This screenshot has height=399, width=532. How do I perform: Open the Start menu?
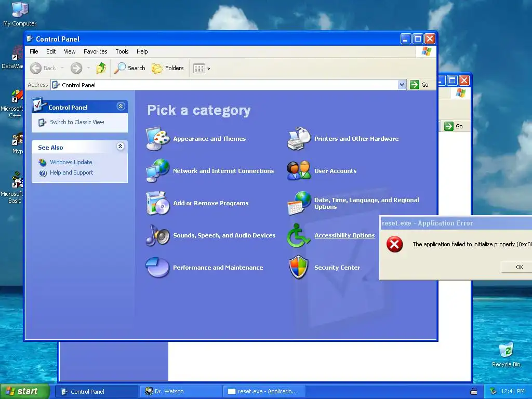click(24, 391)
